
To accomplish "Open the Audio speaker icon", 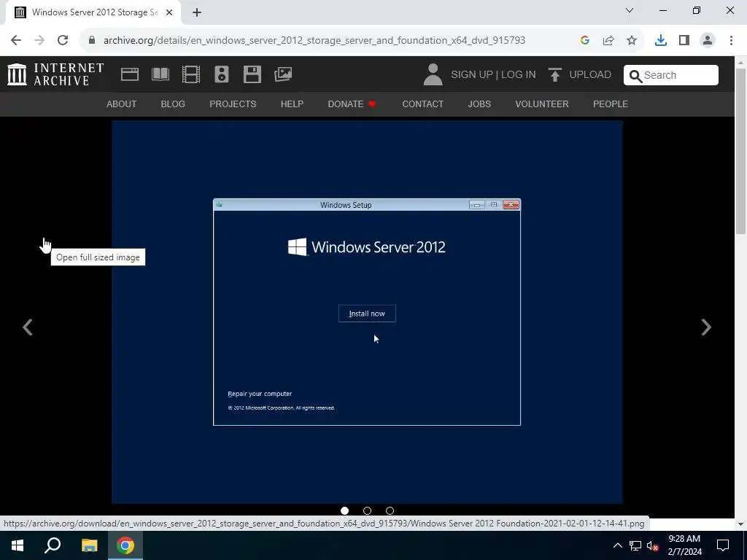I will (222, 74).
